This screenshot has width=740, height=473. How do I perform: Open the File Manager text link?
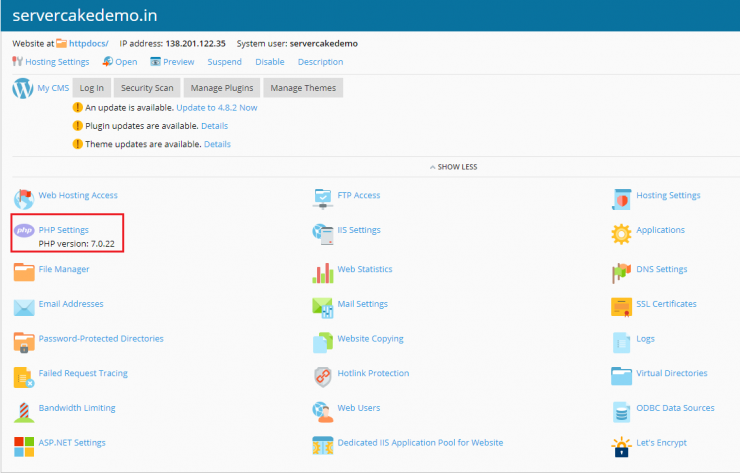pos(64,269)
